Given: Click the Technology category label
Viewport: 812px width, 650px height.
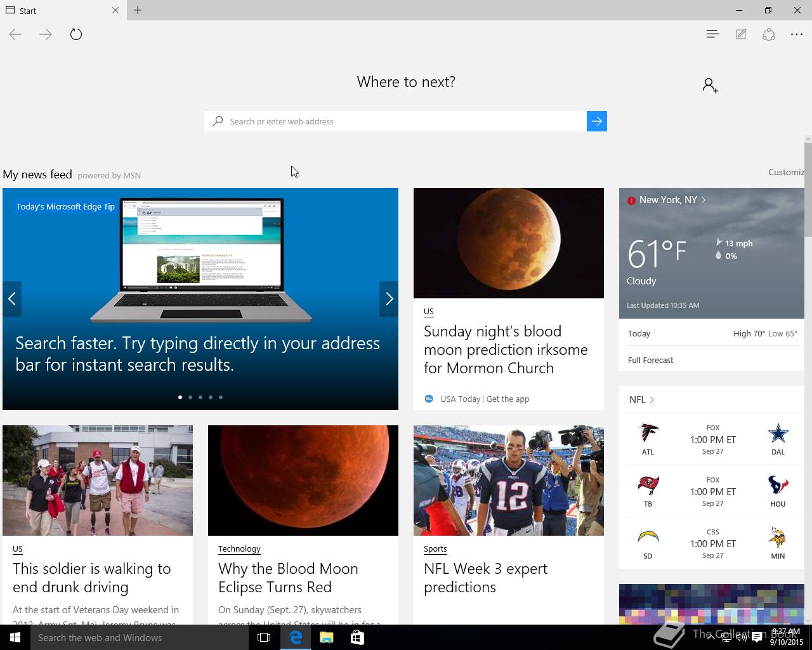Looking at the screenshot, I should 239,549.
